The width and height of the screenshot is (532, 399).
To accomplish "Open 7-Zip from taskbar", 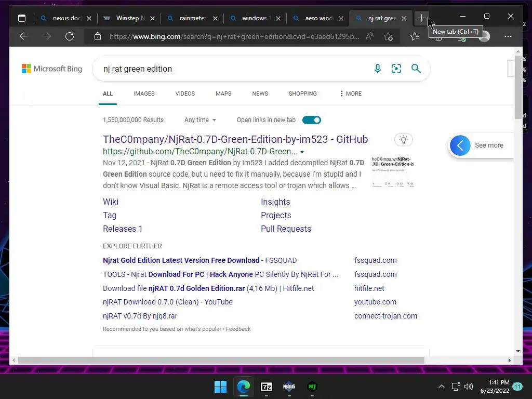I will pos(267,387).
